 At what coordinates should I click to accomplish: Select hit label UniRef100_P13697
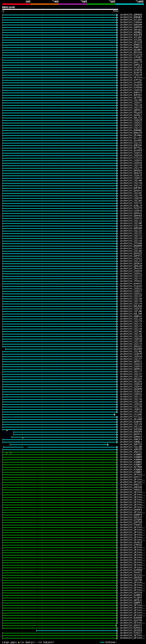131,598
